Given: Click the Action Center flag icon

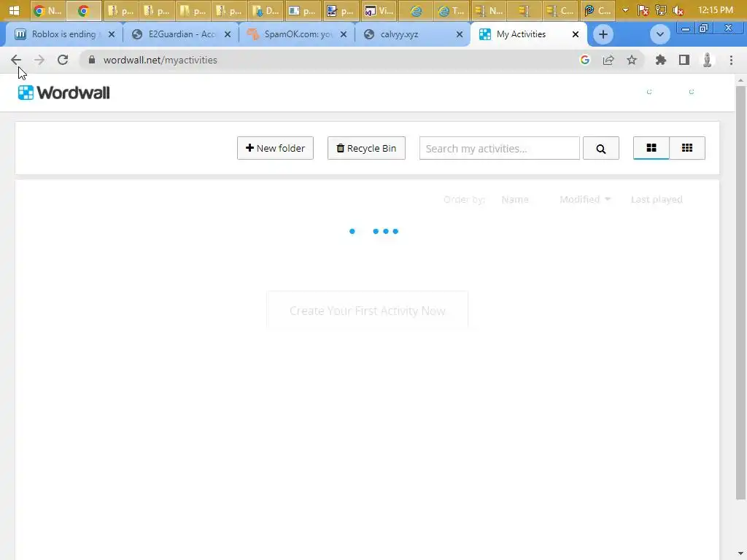Looking at the screenshot, I should point(643,10).
